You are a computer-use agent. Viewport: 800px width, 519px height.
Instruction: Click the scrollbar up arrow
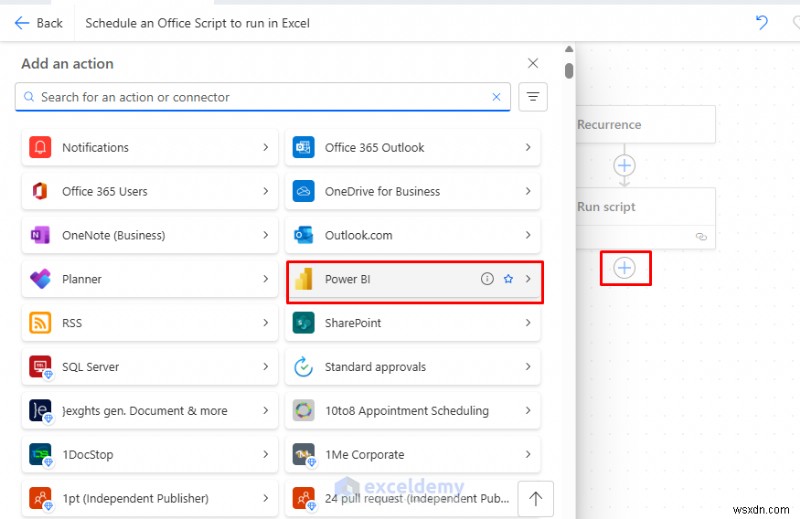tap(569, 49)
